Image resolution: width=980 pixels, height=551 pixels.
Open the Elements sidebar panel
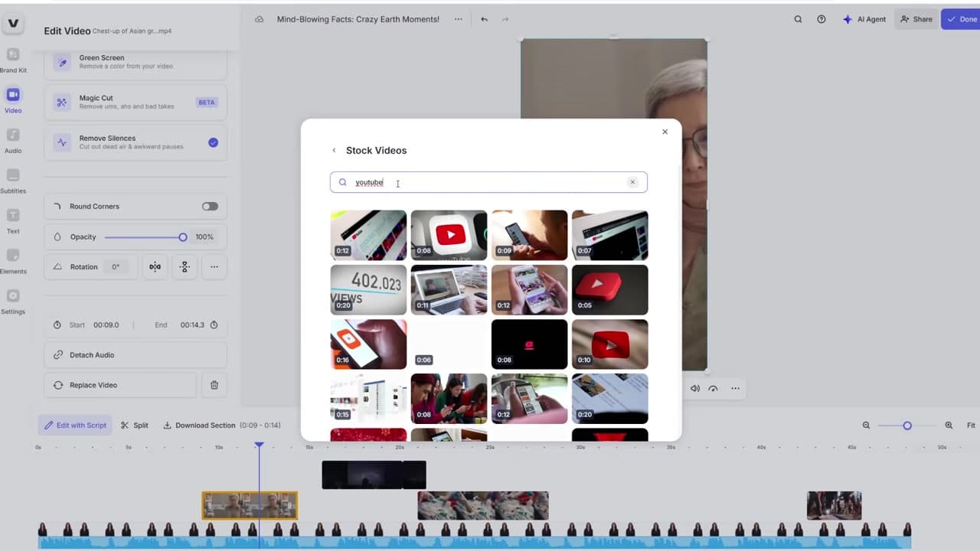(13, 261)
